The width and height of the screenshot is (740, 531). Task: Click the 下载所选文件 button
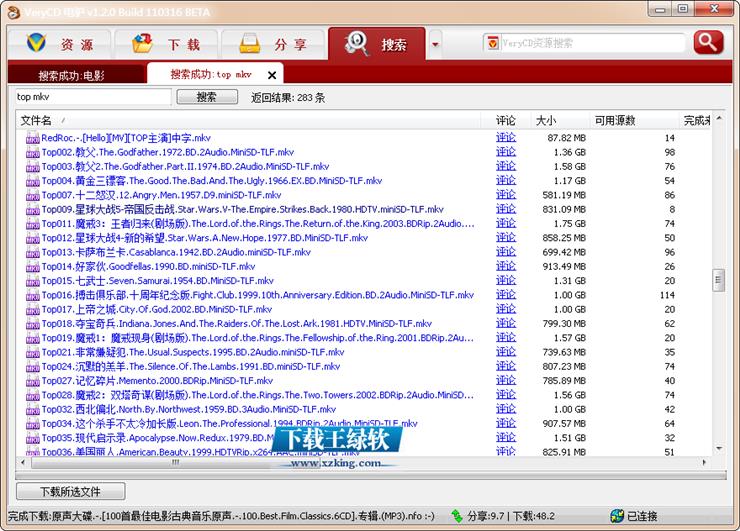[71, 491]
